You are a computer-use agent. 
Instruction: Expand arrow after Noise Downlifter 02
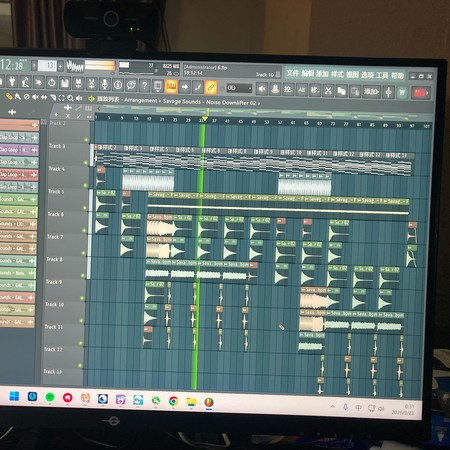pos(259,103)
